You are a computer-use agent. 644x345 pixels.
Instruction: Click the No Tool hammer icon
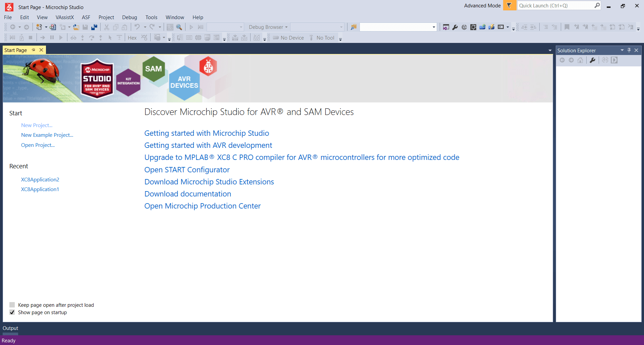point(311,38)
